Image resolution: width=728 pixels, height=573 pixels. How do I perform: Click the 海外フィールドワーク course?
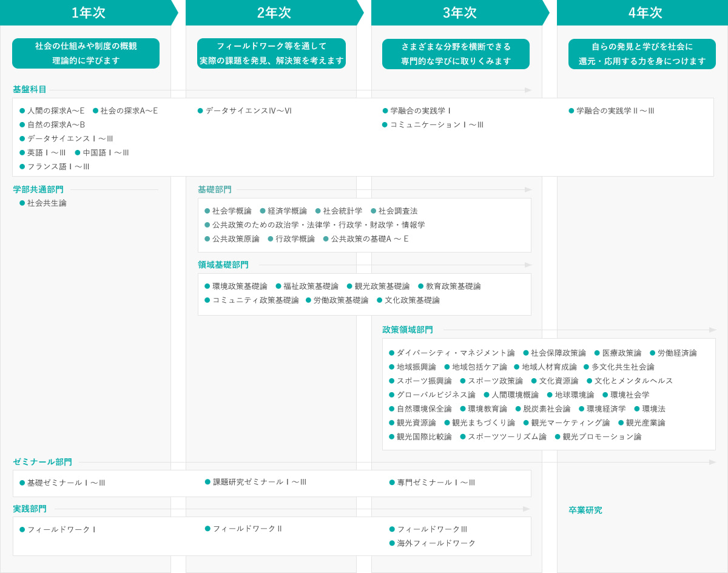[436, 543]
